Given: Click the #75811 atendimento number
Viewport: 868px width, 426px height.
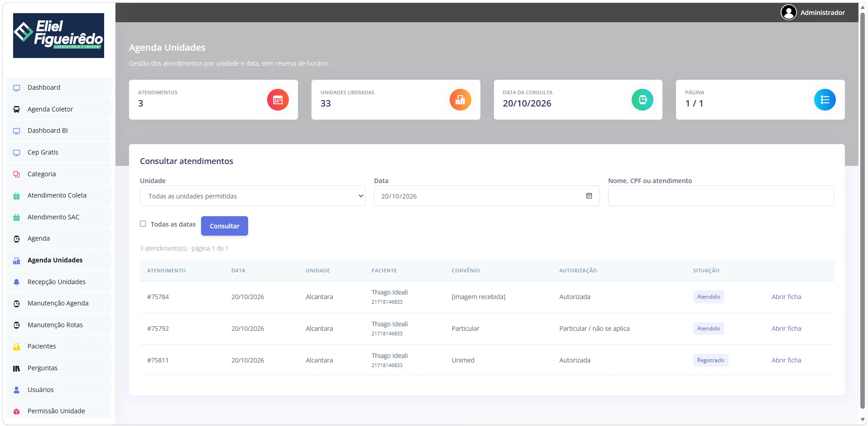Looking at the screenshot, I should (158, 360).
